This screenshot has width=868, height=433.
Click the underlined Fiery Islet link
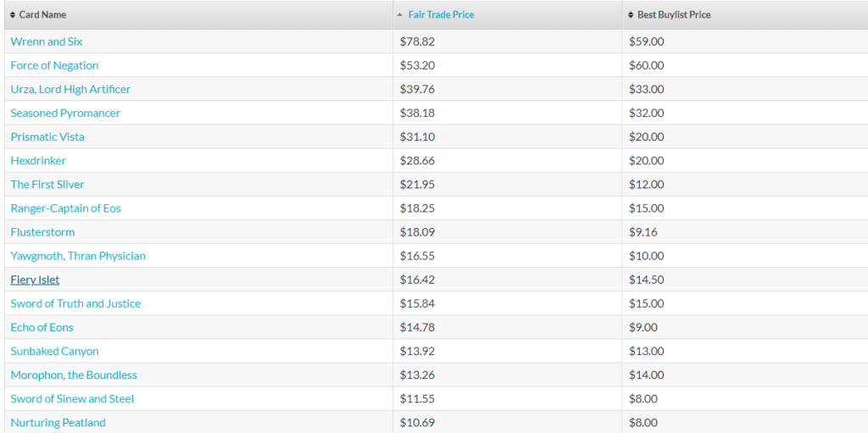click(x=35, y=280)
